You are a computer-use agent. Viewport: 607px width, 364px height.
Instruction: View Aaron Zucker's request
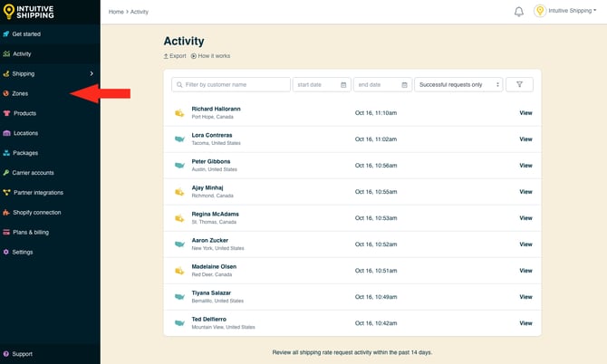(525, 244)
